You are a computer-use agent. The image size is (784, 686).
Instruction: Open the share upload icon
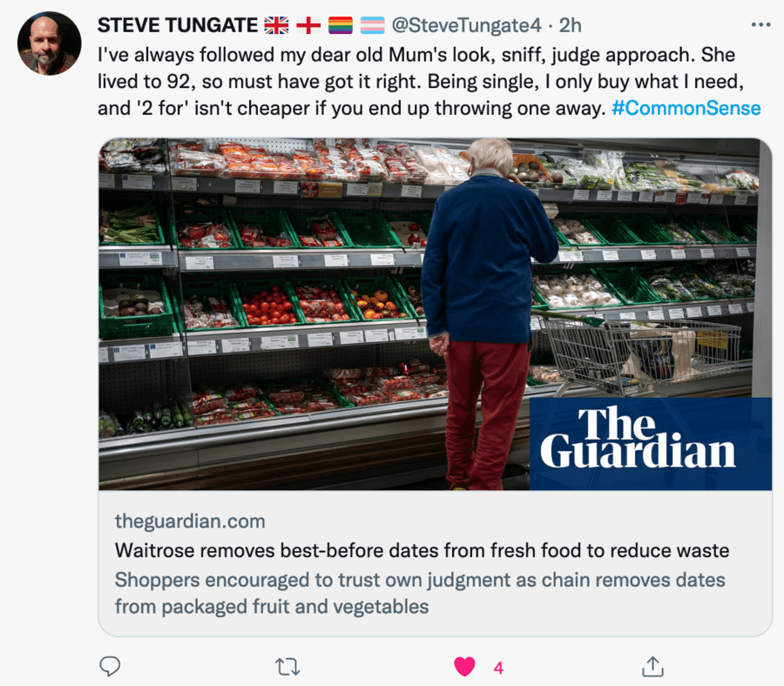[652, 666]
